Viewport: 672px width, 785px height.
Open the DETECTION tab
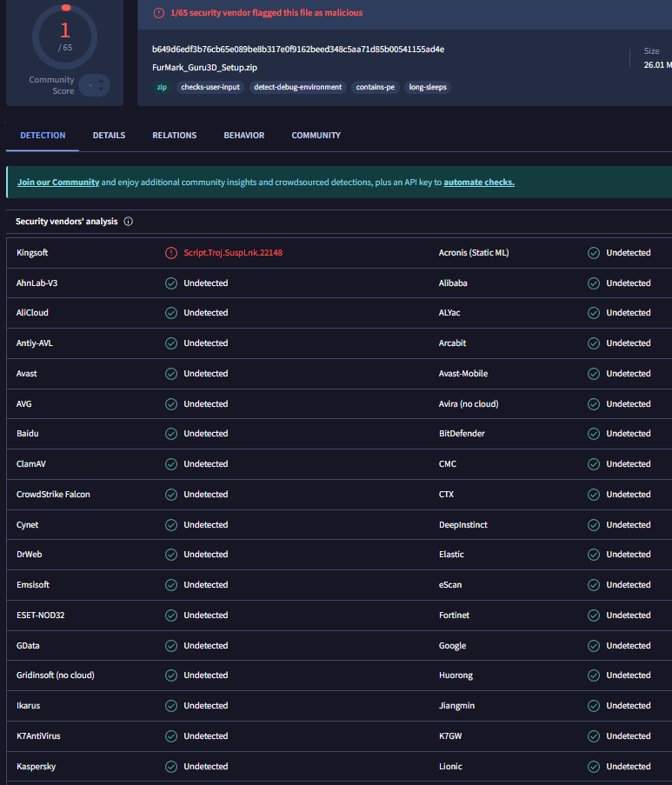point(43,135)
